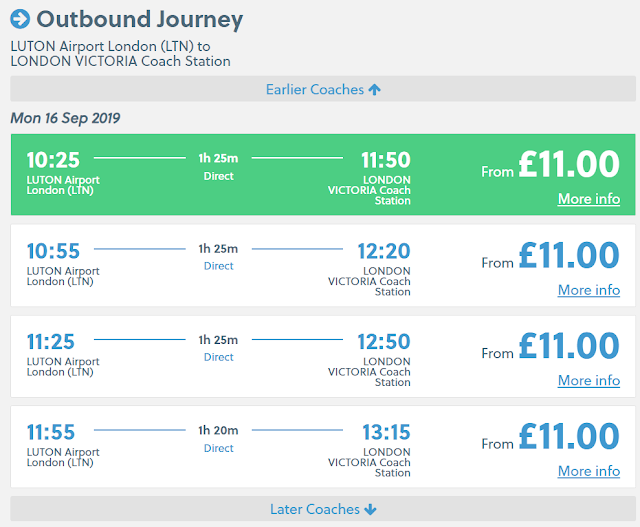The image size is (640, 527).
Task: Click the 12:20 arrival time
Action: tap(385, 251)
